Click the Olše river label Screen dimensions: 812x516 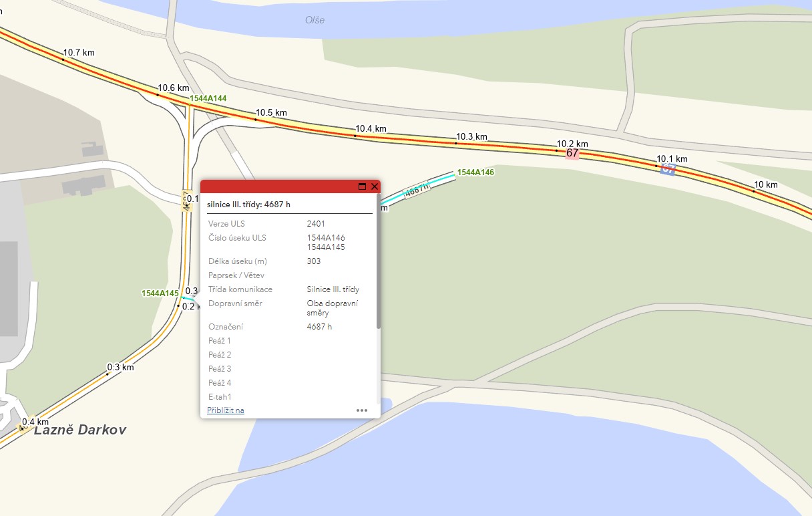pos(315,20)
